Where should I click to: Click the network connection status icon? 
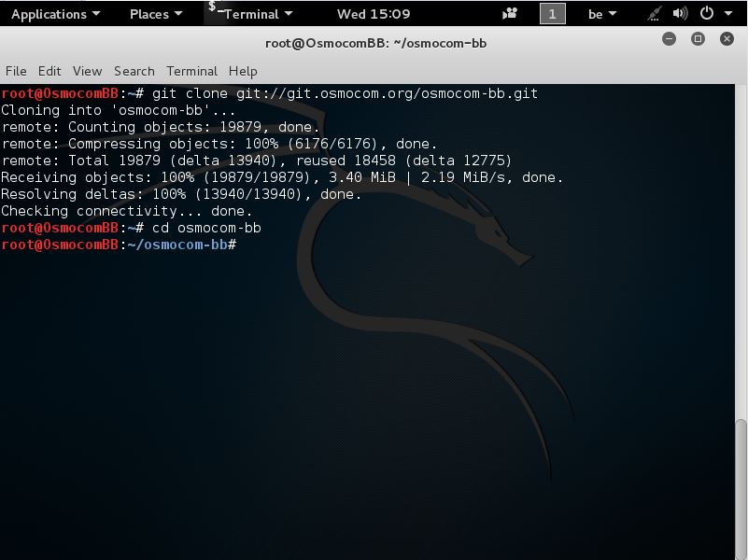654,14
